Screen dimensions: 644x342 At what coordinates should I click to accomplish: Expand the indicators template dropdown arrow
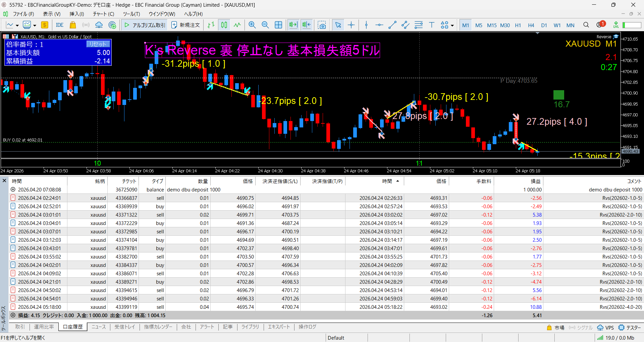pos(35,25)
